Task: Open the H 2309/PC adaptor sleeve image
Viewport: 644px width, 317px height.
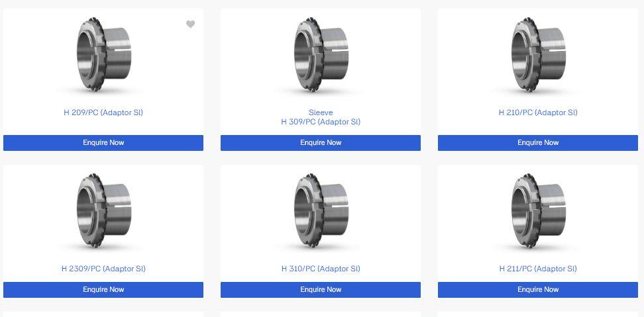Action: [103, 211]
